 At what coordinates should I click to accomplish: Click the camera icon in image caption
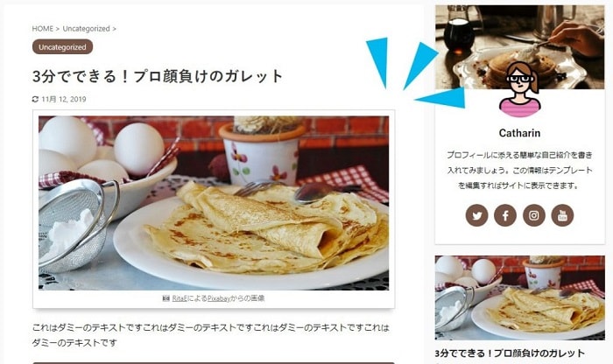[x=166, y=298]
